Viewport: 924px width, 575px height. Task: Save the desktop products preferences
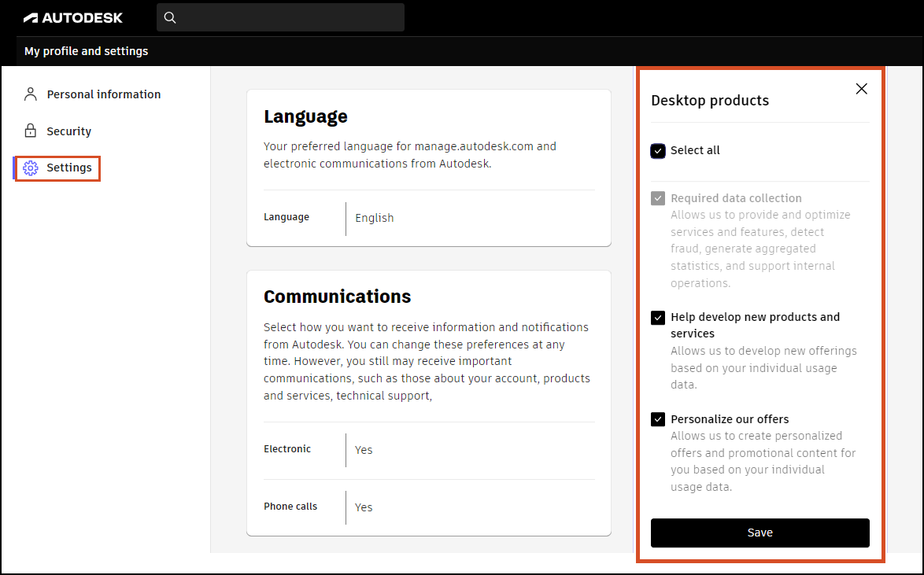pos(760,533)
